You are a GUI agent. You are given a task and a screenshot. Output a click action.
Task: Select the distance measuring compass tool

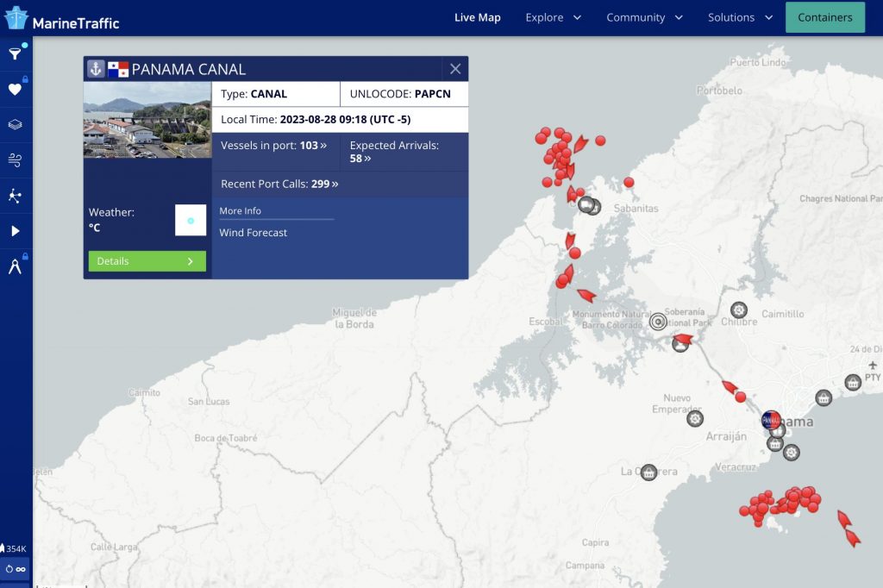[15, 266]
